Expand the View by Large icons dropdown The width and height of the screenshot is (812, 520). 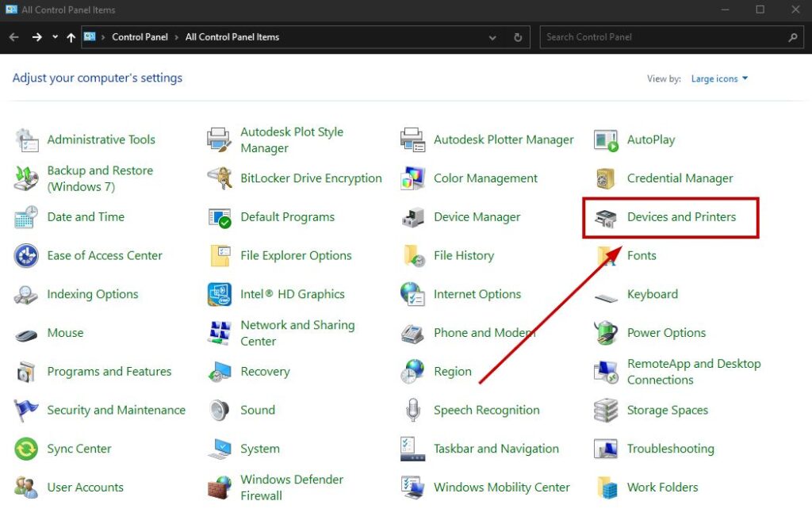click(x=719, y=78)
